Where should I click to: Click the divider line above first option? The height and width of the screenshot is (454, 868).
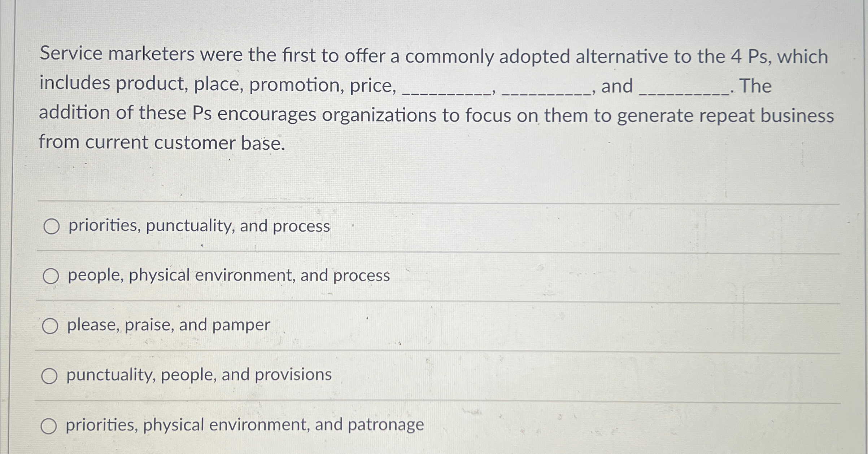[x=433, y=202]
